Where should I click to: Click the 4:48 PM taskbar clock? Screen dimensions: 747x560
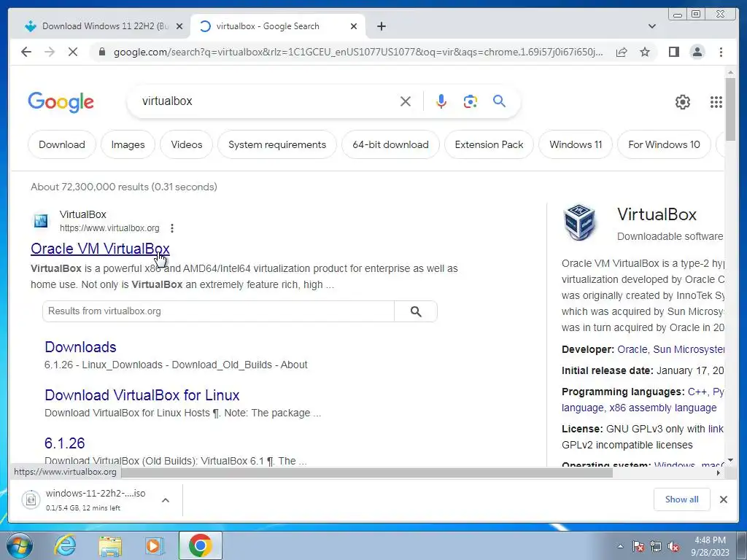click(710, 540)
